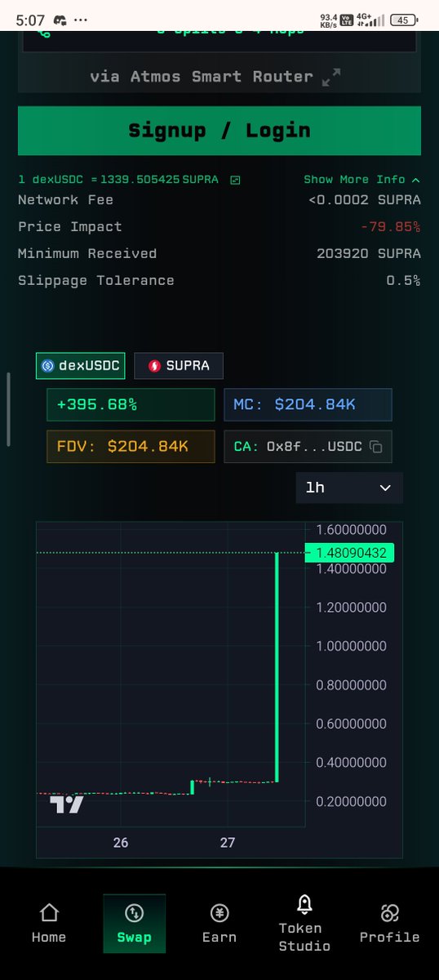Open the Earn tab
The image size is (439, 980).
click(x=219, y=924)
